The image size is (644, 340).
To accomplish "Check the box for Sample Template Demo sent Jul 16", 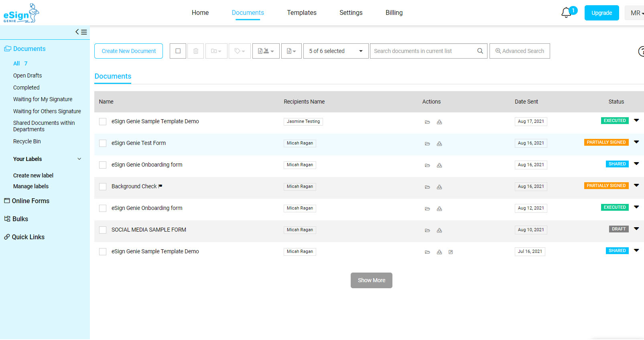I will pyautogui.click(x=103, y=252).
